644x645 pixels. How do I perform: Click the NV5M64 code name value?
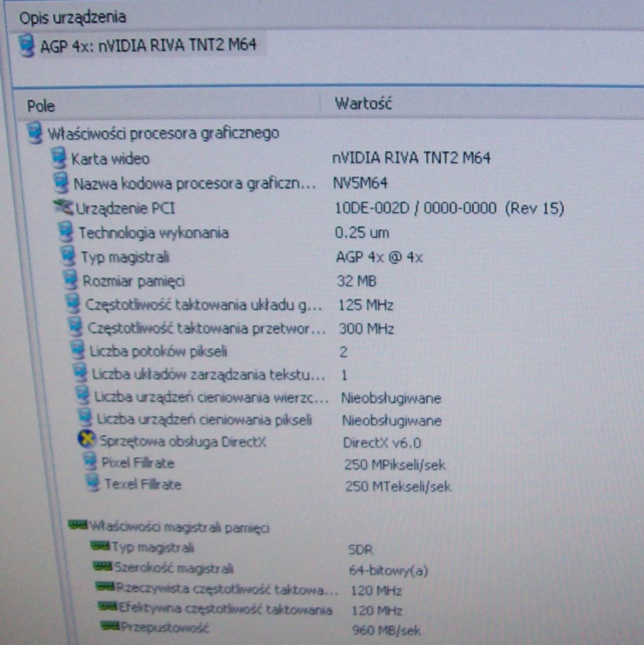[x=360, y=183]
